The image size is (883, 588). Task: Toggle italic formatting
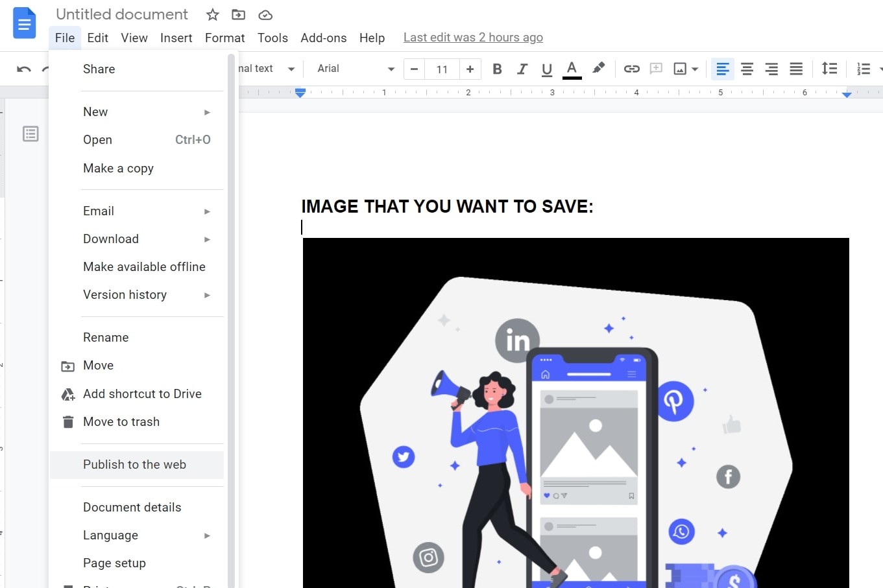click(x=522, y=69)
